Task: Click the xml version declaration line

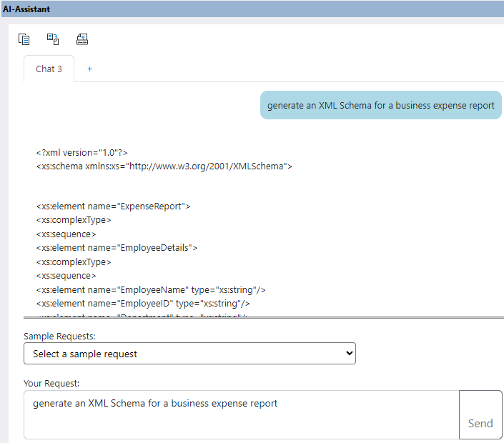Action: coord(82,152)
